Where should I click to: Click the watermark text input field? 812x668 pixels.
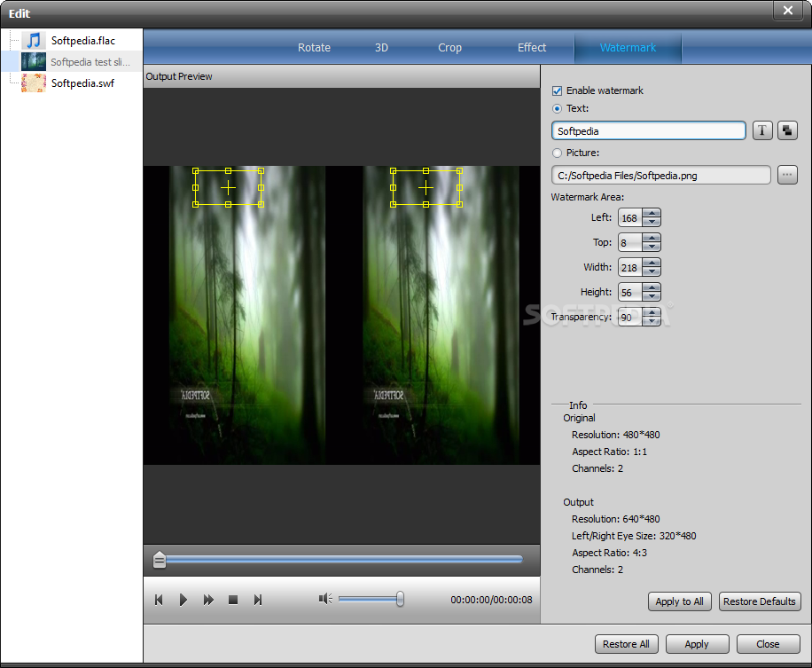pyautogui.click(x=648, y=130)
